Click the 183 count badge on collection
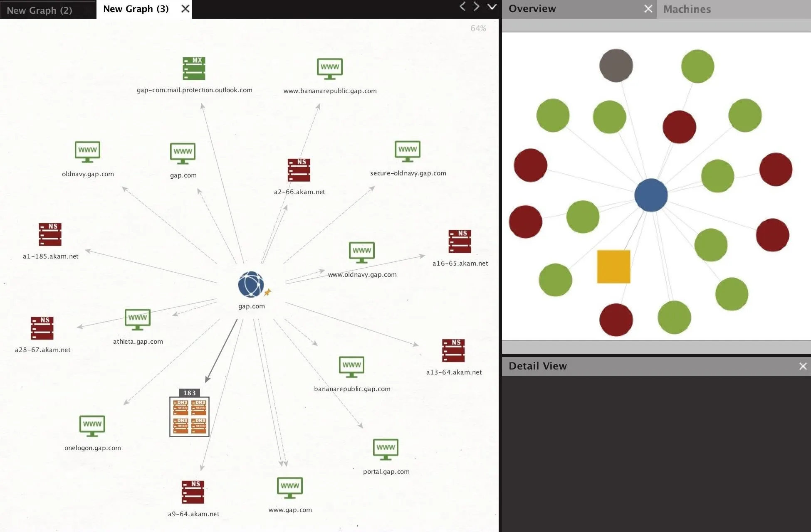This screenshot has width=811, height=532. pos(189,393)
